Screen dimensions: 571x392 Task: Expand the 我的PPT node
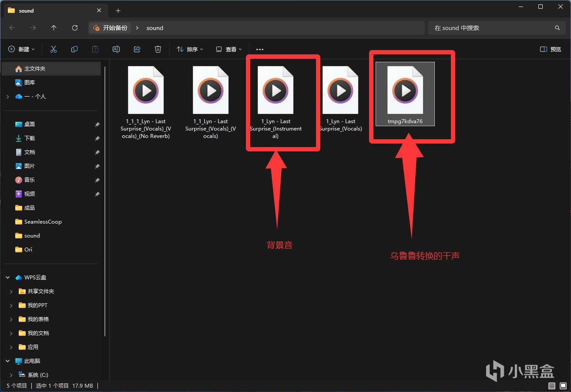[11, 305]
